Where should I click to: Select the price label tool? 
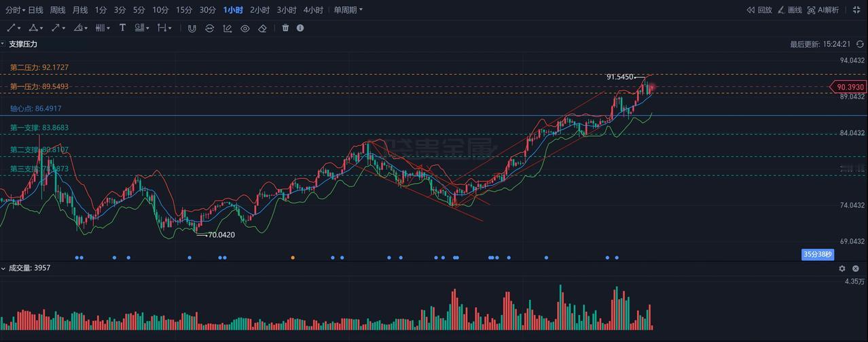coord(140,28)
